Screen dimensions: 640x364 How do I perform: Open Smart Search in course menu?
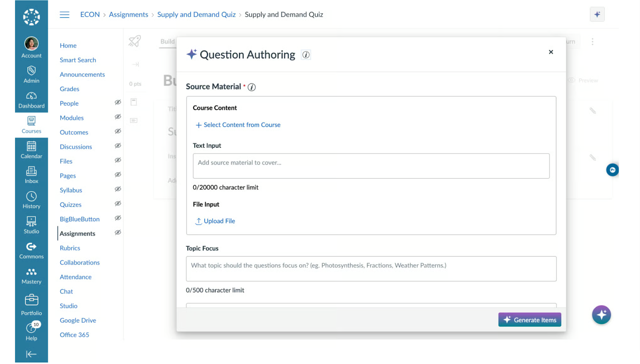pyautogui.click(x=78, y=60)
